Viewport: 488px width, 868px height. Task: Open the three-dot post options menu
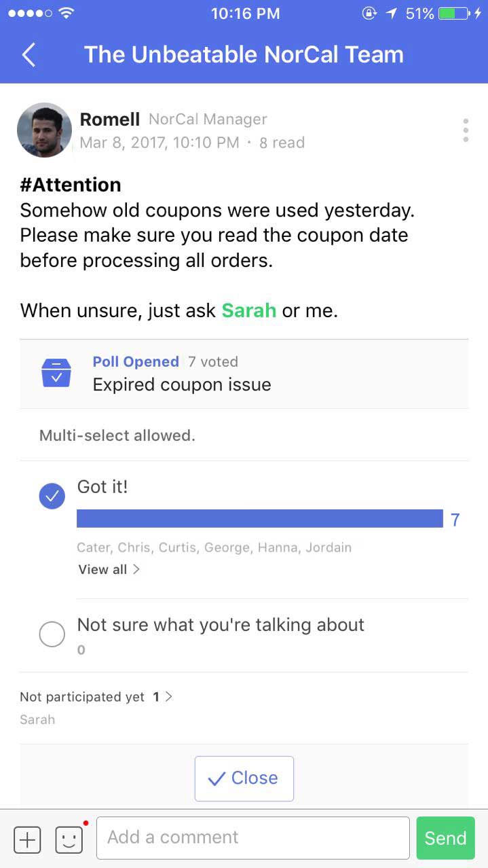pyautogui.click(x=466, y=130)
